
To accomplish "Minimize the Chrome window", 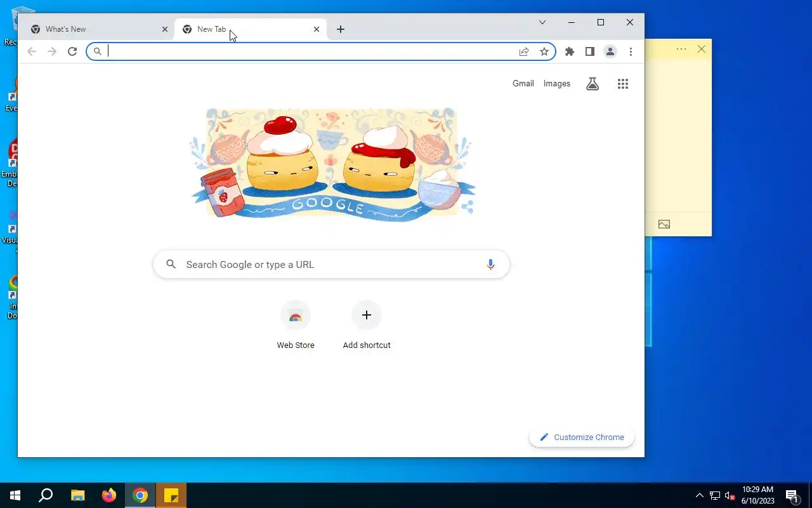I will pos(572,22).
